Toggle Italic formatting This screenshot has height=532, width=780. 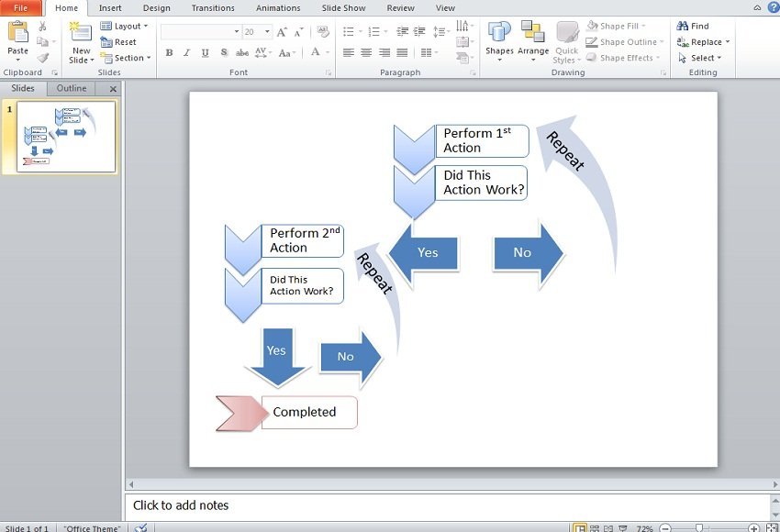[x=186, y=52]
